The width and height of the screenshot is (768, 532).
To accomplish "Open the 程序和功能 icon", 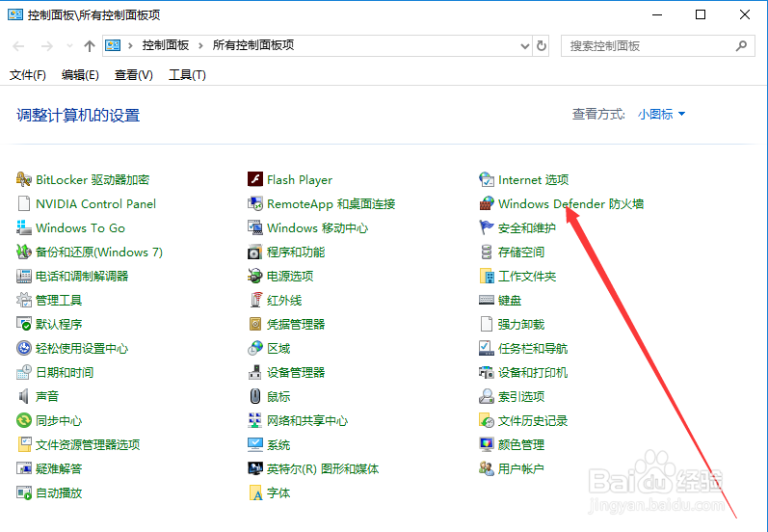I will pos(255,252).
